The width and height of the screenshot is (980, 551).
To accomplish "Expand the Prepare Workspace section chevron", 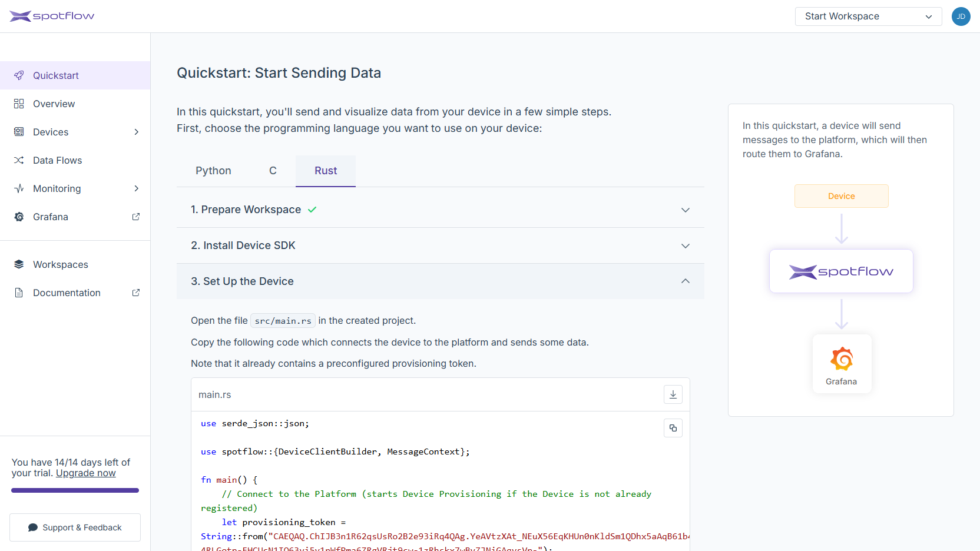I will point(686,210).
